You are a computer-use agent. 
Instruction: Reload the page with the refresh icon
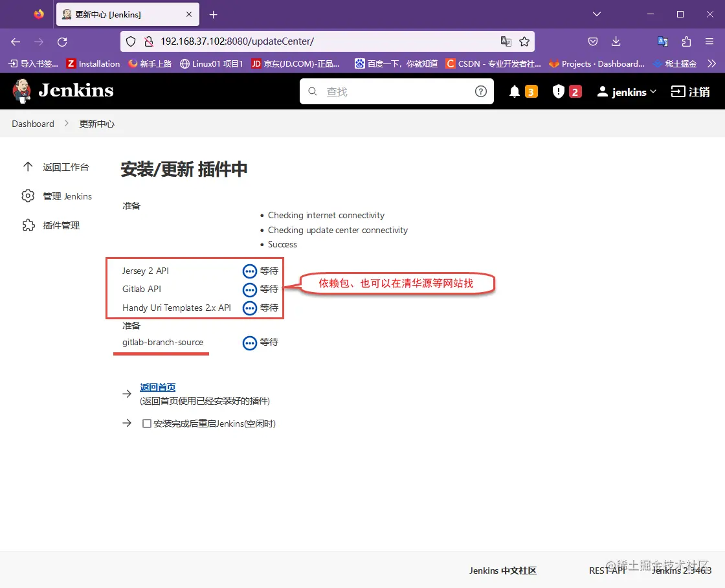[62, 41]
